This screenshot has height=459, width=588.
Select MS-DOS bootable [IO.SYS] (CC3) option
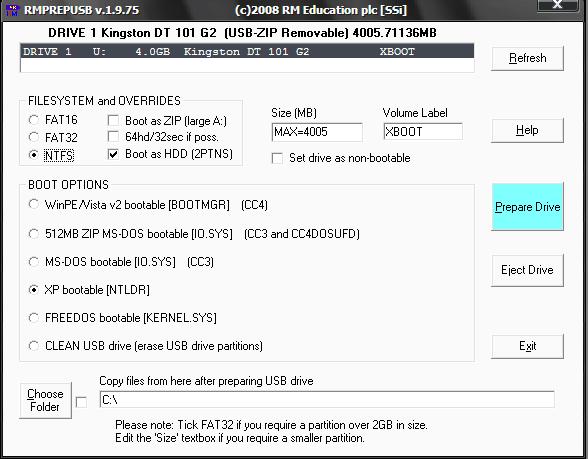pyautogui.click(x=34, y=262)
